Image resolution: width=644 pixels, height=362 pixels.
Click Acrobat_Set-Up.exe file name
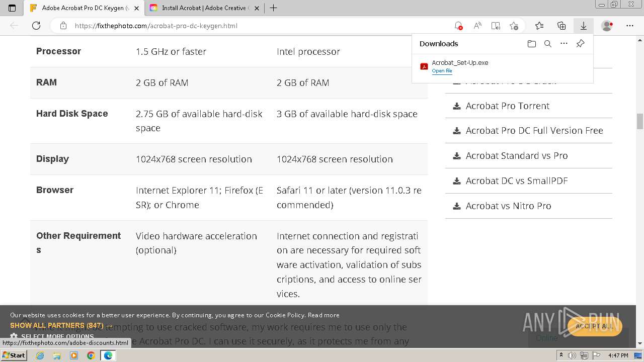coord(460,63)
